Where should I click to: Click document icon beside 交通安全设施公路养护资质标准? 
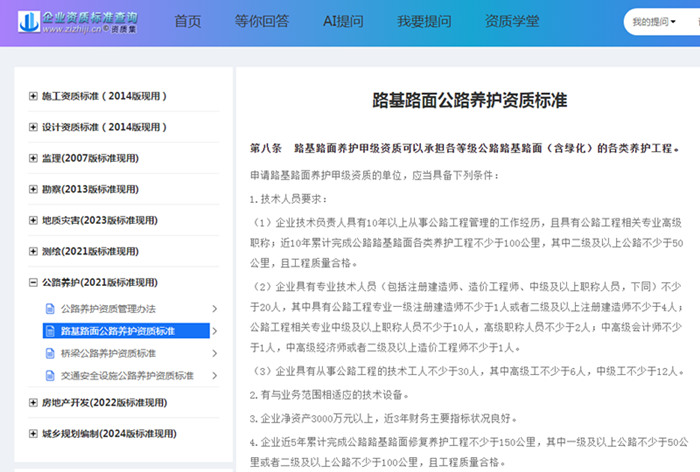50,376
